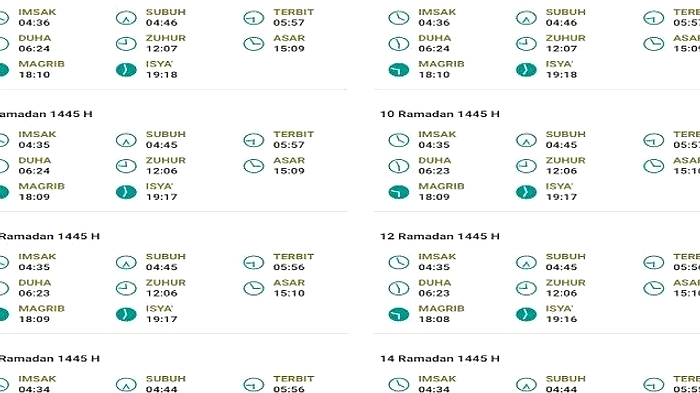The height and width of the screenshot is (393, 700).
Task: Click Imsak clock icon under 14 Ramadan
Action: click(399, 385)
